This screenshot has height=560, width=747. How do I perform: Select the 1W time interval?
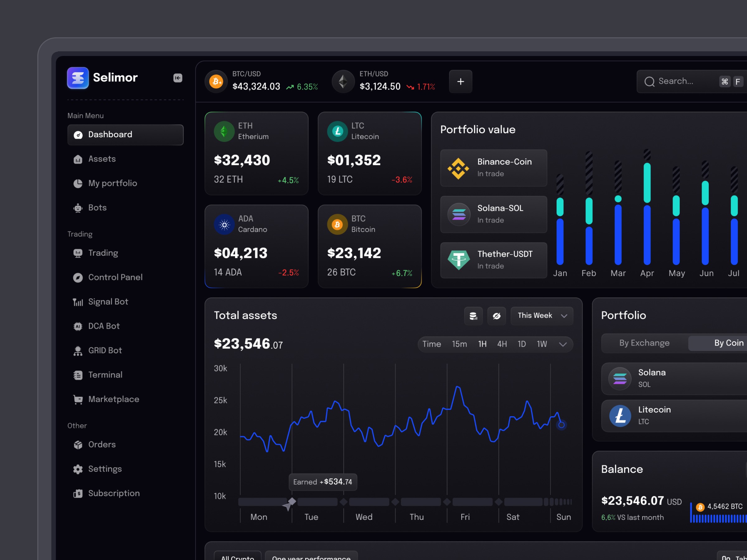tap(542, 344)
